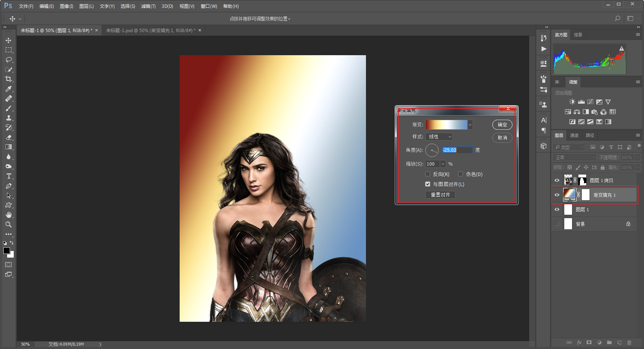Select the Horizontal Type tool
Image resolution: width=644 pixels, height=349 pixels.
pos(9,176)
